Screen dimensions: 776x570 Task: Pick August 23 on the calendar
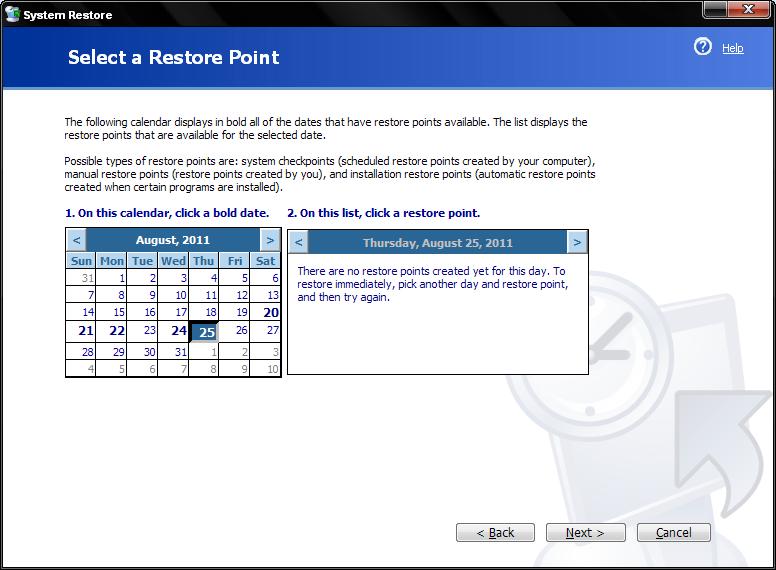click(149, 330)
